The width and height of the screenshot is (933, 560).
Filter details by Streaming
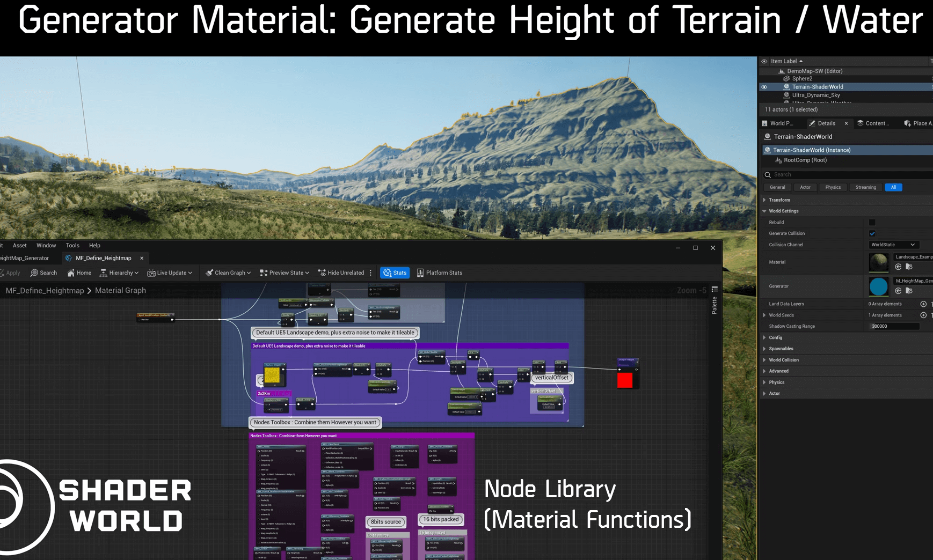tap(866, 187)
